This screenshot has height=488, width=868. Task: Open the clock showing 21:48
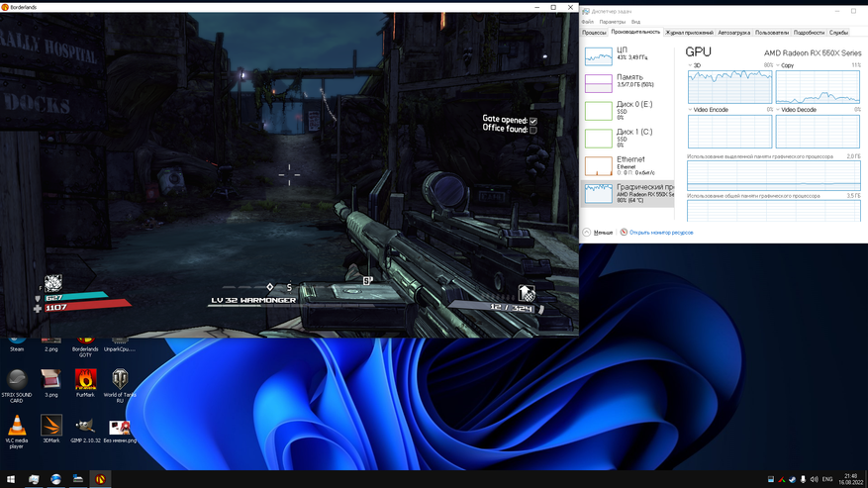pyautogui.click(x=851, y=479)
